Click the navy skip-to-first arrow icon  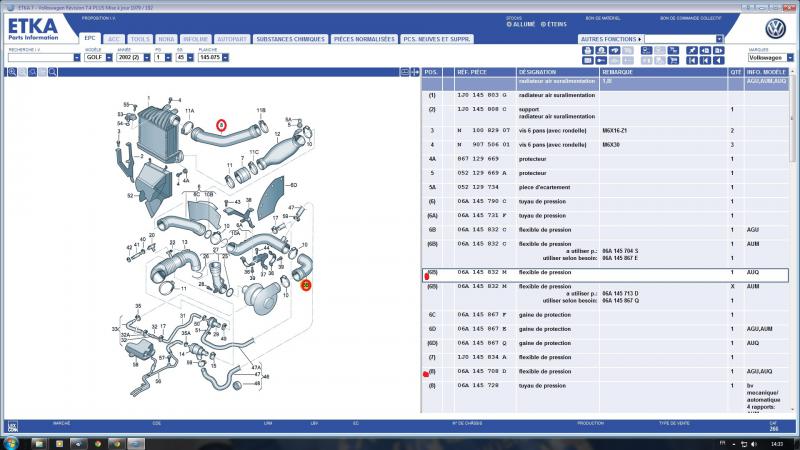click(692, 60)
